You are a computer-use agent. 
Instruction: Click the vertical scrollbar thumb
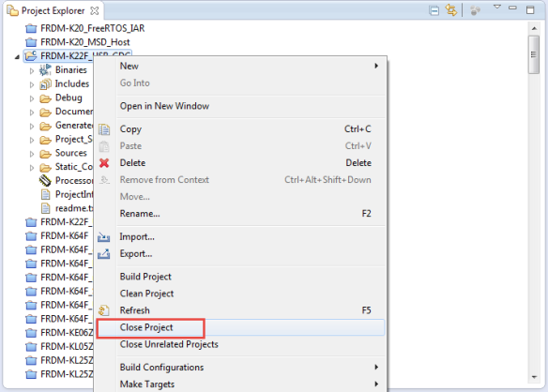point(534,54)
